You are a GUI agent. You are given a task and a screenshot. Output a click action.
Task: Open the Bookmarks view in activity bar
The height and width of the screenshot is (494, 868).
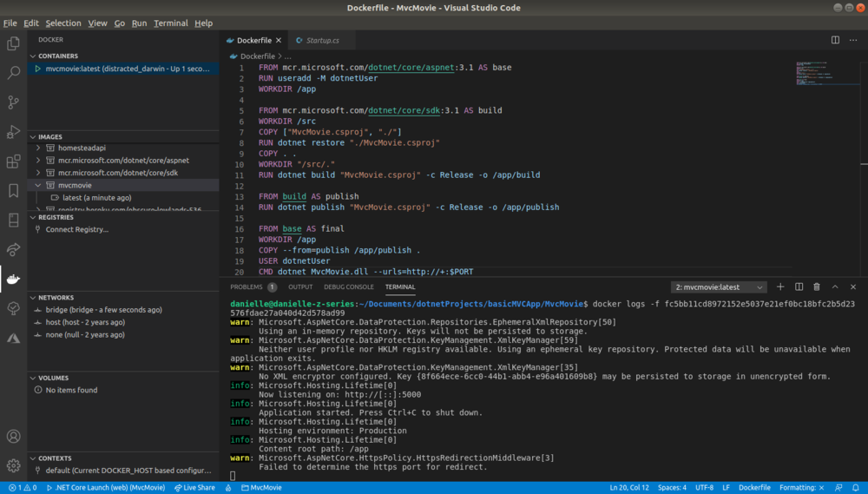tap(13, 190)
